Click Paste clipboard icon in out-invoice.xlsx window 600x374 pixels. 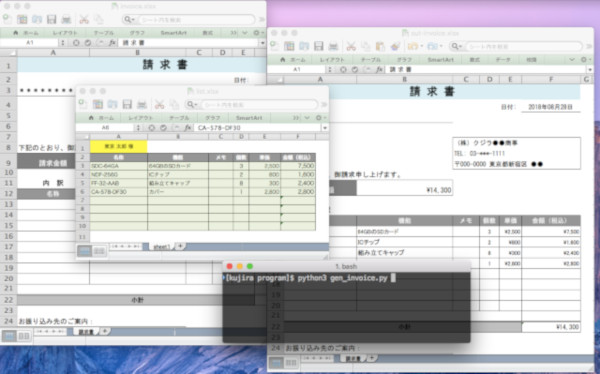[x=380, y=46]
